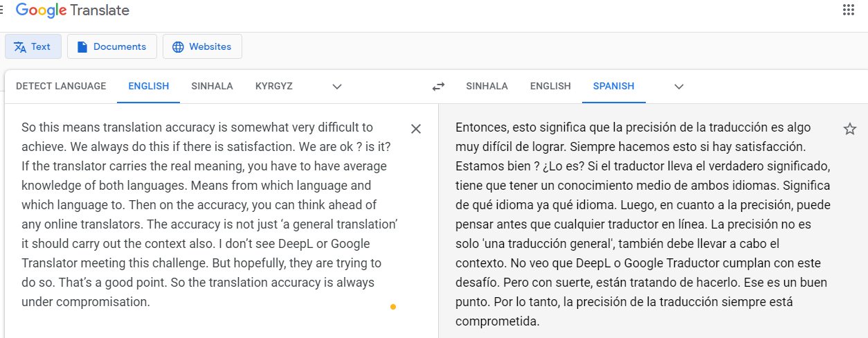This screenshot has width=868, height=338.
Task: Select Sinhala as source language
Action: (x=212, y=87)
